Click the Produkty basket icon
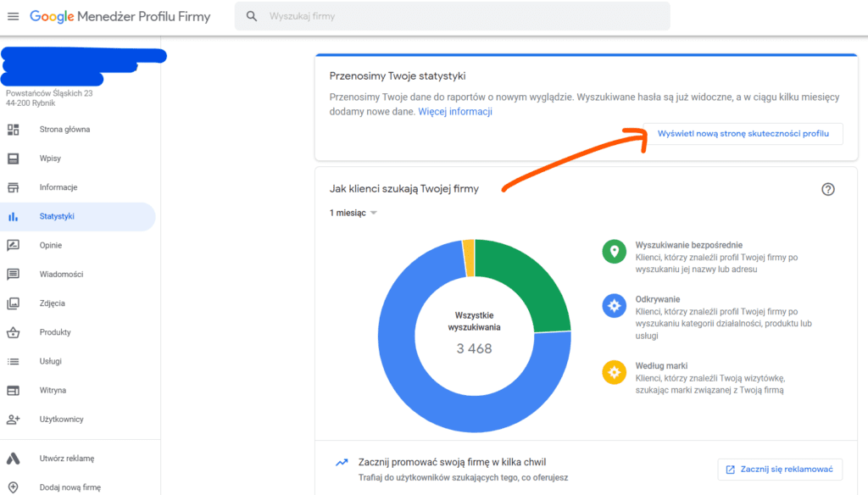The width and height of the screenshot is (868, 495). point(13,332)
